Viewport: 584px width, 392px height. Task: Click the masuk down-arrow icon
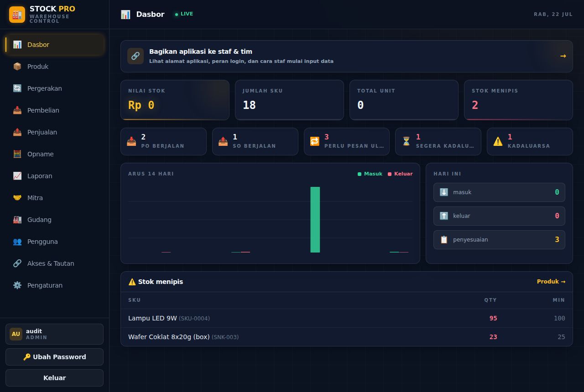[444, 192]
